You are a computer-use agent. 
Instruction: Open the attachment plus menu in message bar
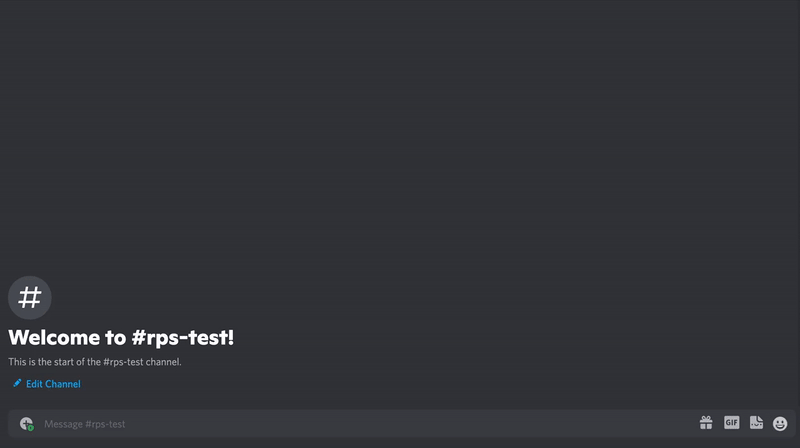tap(26, 424)
